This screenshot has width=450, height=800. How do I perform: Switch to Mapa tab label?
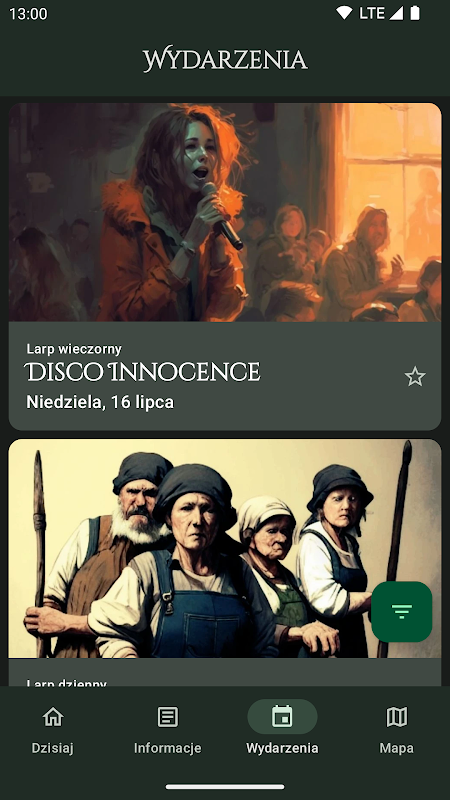396,748
